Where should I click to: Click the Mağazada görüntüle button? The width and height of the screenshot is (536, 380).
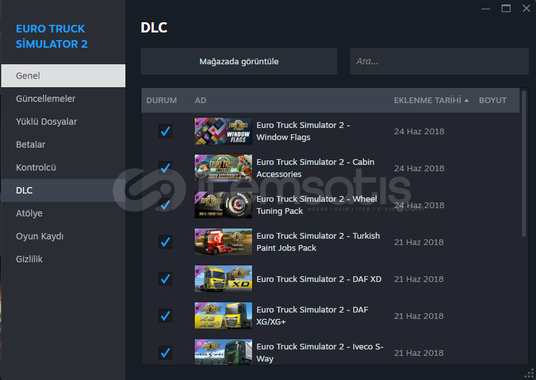[239, 61]
